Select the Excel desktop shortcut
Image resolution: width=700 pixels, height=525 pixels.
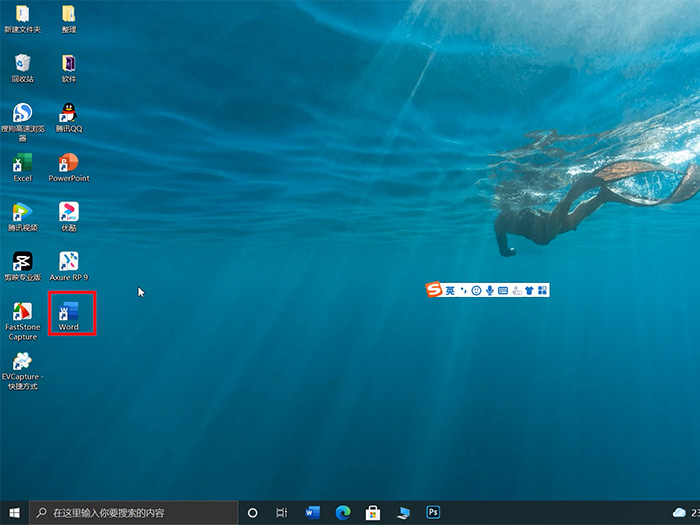pyautogui.click(x=22, y=167)
